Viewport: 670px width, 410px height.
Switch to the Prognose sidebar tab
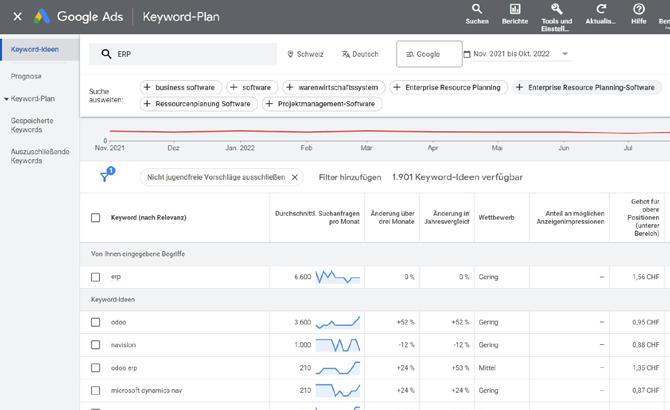click(27, 75)
